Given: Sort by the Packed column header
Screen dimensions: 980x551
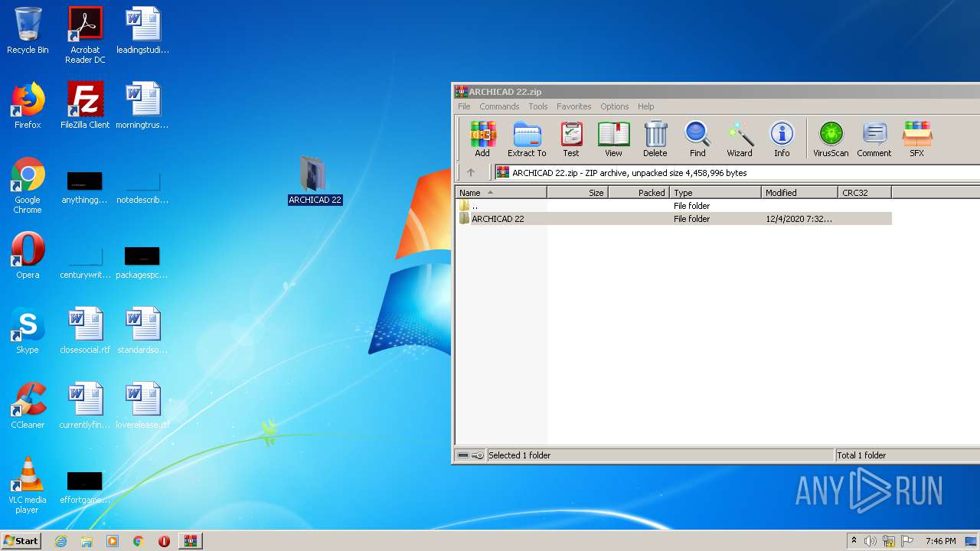Looking at the screenshot, I should (x=639, y=193).
